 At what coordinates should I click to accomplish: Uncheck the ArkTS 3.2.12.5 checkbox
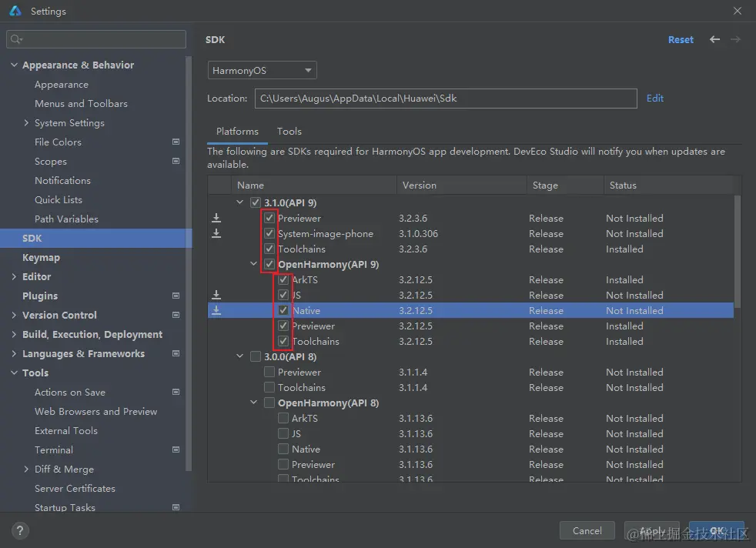[x=283, y=279]
